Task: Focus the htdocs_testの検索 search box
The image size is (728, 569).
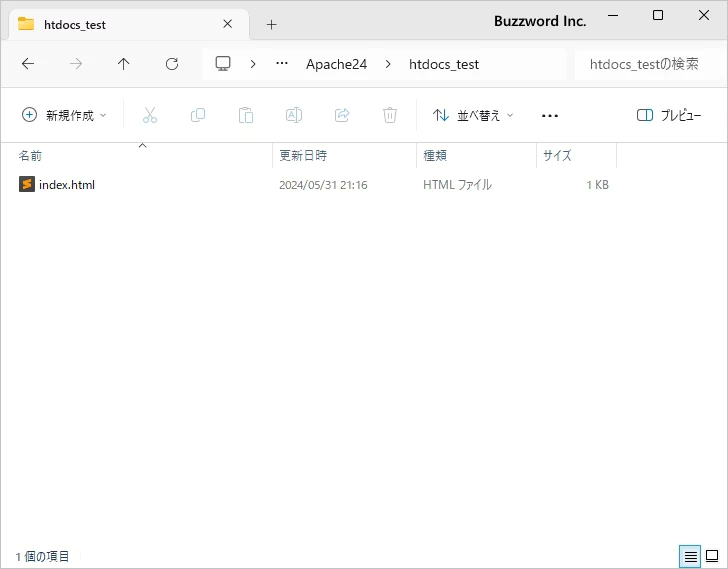Action: pyautogui.click(x=648, y=64)
